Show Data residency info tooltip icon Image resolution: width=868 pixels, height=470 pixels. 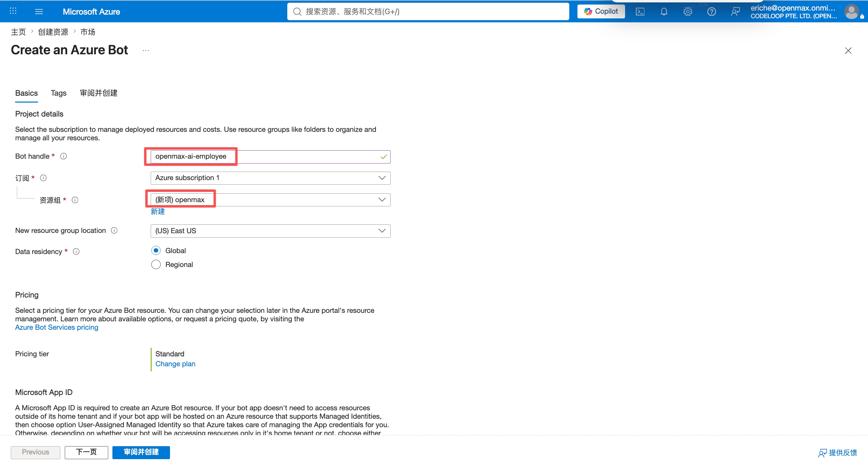[76, 252]
